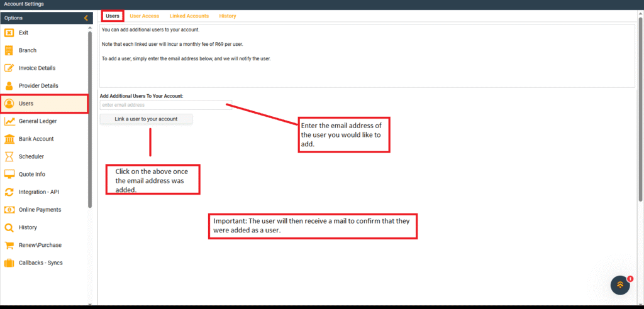The image size is (644, 309).
Task: Switch to the User Access tab
Action: pos(144,16)
